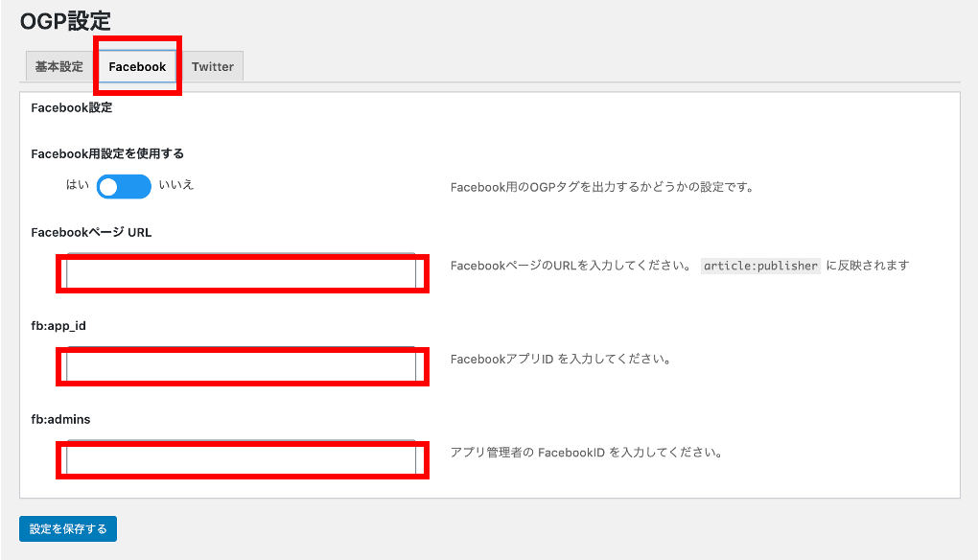
Task: Click the Facebook用設定を使用する label
Action: [x=107, y=153]
